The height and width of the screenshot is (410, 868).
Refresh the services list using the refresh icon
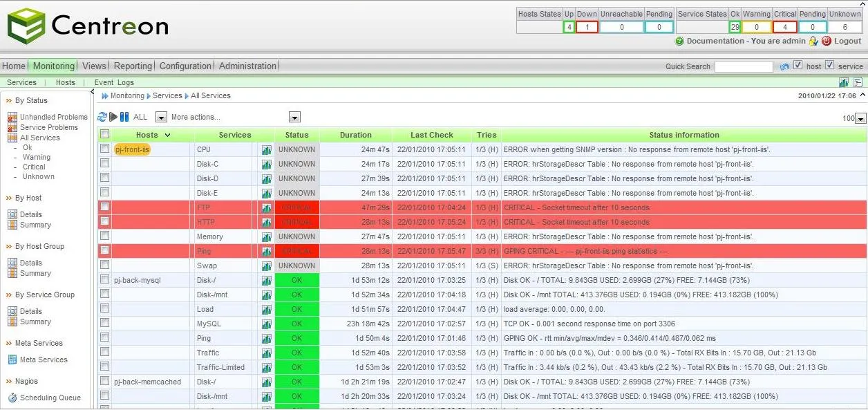[x=102, y=117]
